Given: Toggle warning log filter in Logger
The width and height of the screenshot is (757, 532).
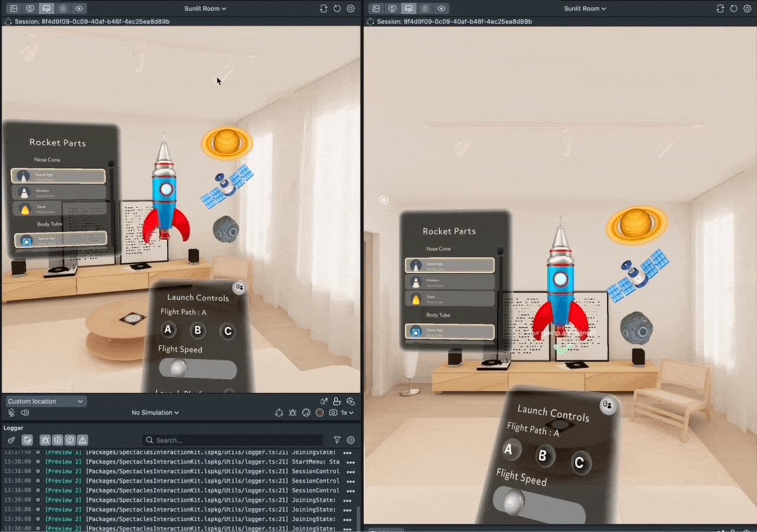Looking at the screenshot, I should pyautogui.click(x=83, y=440).
